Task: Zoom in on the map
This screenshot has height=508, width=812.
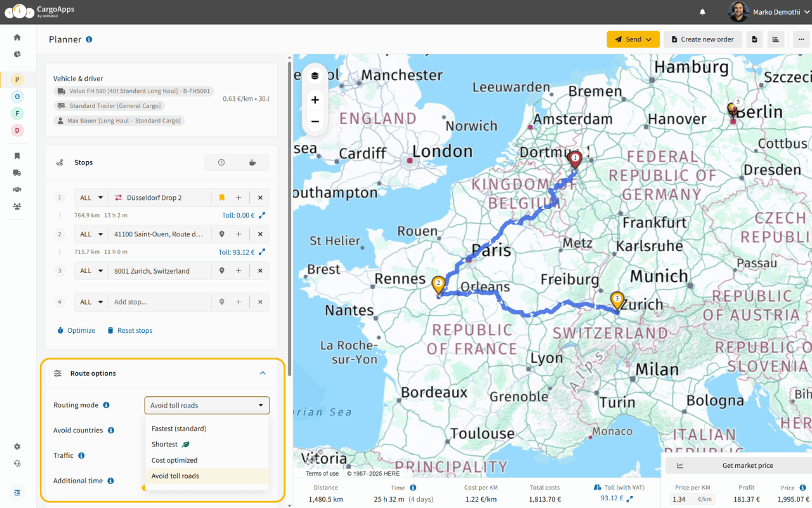Action: coord(315,100)
